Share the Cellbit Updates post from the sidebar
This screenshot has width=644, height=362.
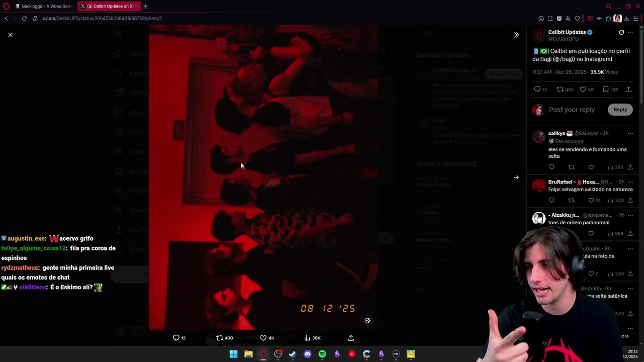[628, 89]
